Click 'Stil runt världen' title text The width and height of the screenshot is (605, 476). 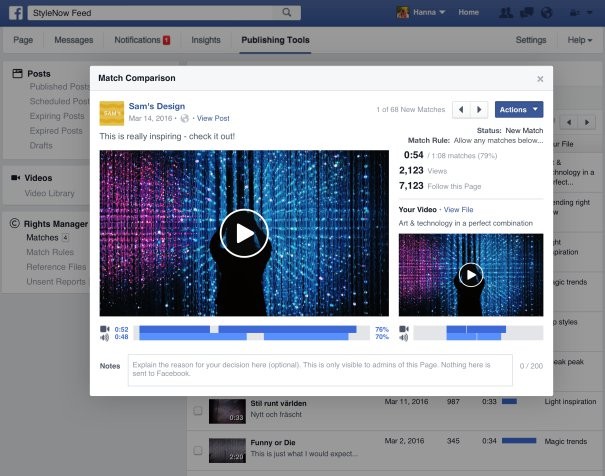tap(278, 403)
